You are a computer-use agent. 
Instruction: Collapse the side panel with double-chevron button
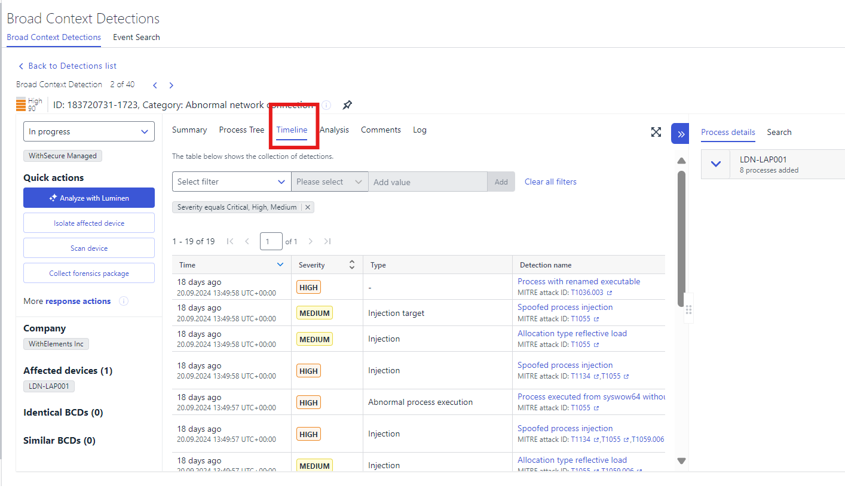(x=680, y=134)
